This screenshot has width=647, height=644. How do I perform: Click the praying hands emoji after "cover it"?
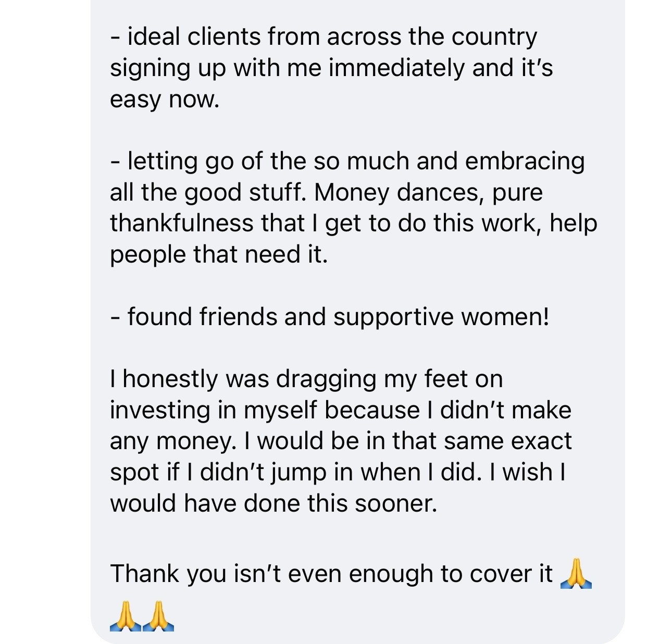click(x=576, y=574)
